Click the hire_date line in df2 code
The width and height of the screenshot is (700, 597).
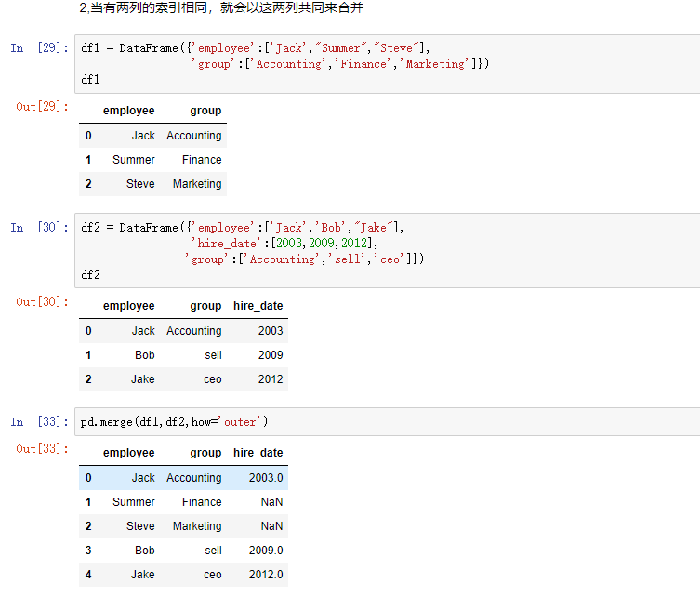pyautogui.click(x=284, y=243)
